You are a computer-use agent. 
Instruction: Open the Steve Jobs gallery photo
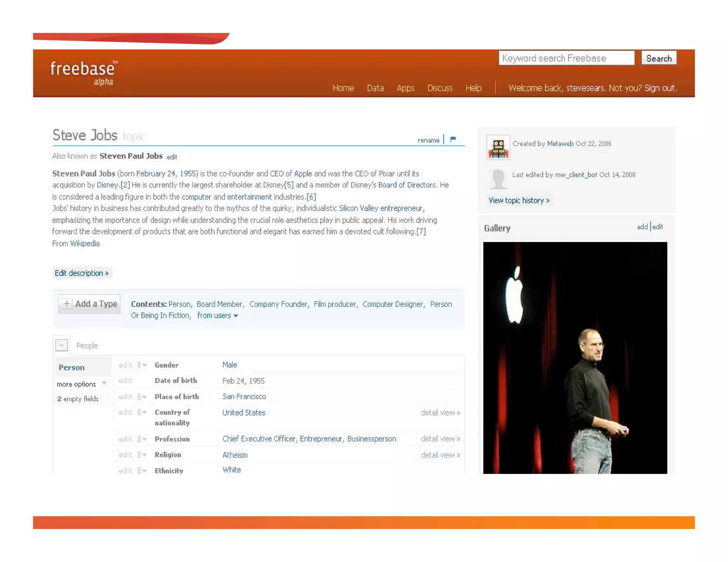[x=575, y=357]
